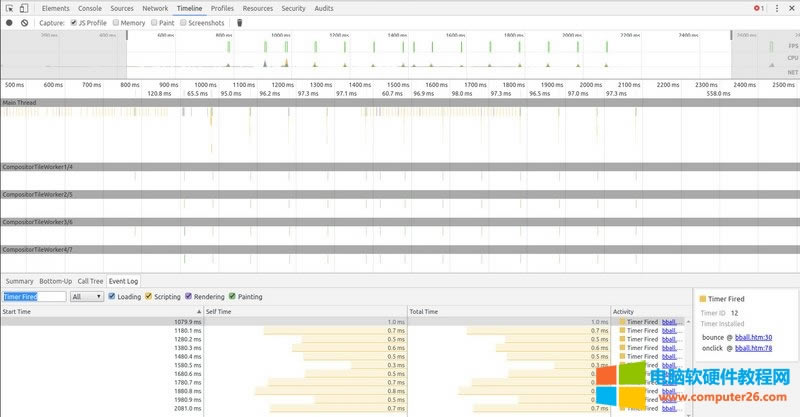Open the DevTools three-dot menu
Viewport: 800px width, 417px height.
pos(775,8)
